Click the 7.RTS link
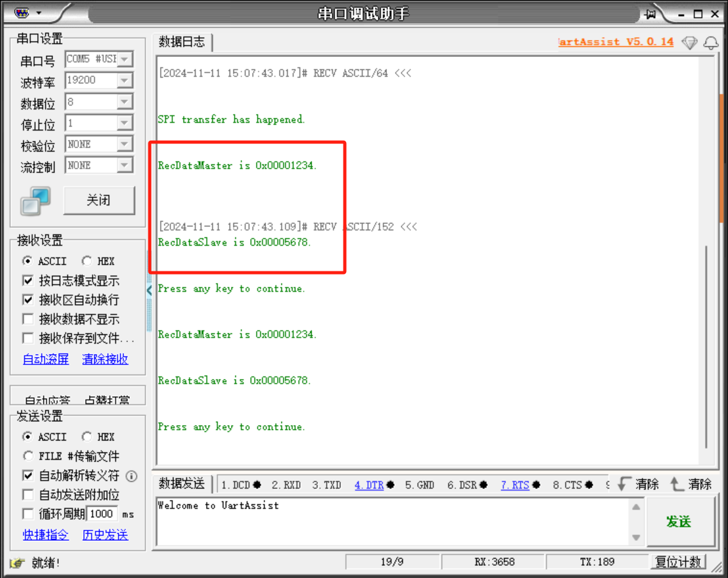Viewport: 728px width, 578px height. pos(515,485)
